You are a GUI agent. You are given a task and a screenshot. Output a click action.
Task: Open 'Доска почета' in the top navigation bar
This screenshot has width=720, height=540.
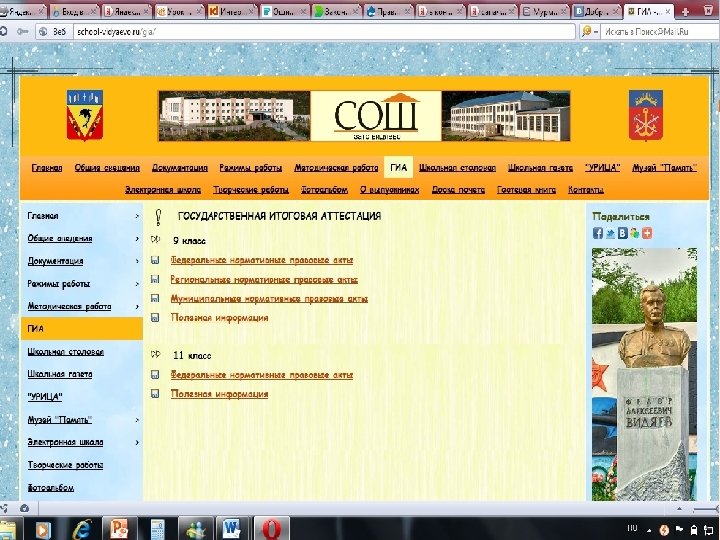point(458,190)
